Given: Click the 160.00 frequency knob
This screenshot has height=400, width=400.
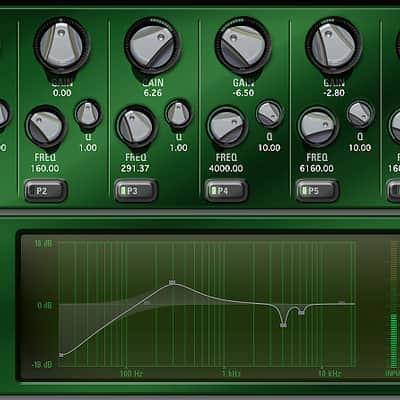Looking at the screenshot, I should point(46,127).
